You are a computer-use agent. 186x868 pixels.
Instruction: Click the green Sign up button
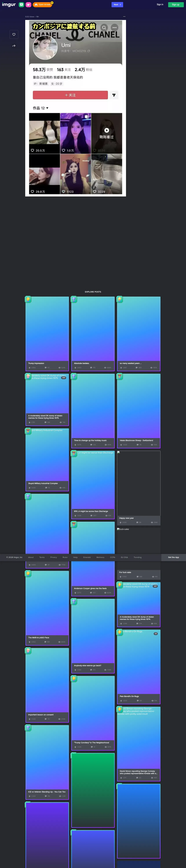(x=176, y=5)
